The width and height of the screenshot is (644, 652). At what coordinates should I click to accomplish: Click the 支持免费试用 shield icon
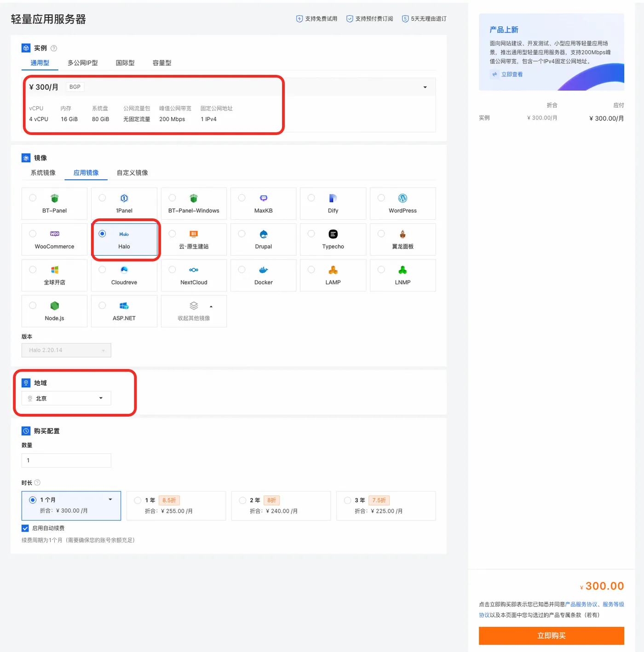point(299,19)
